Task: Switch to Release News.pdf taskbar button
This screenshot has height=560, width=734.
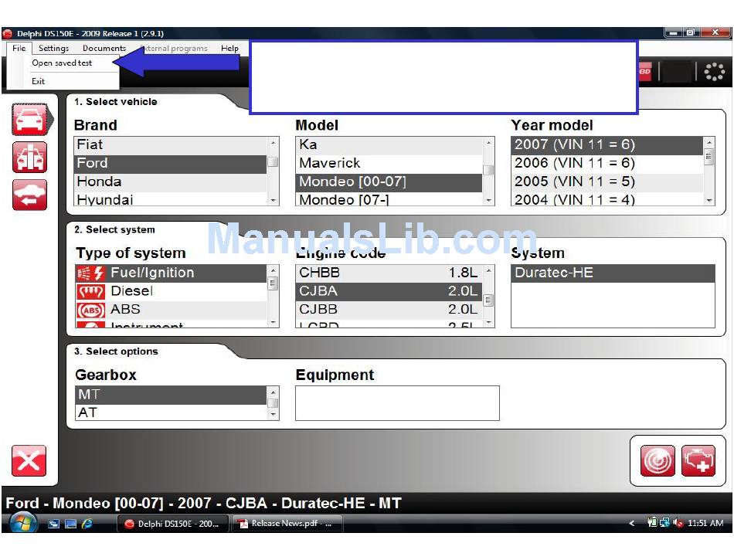Action: 287,524
